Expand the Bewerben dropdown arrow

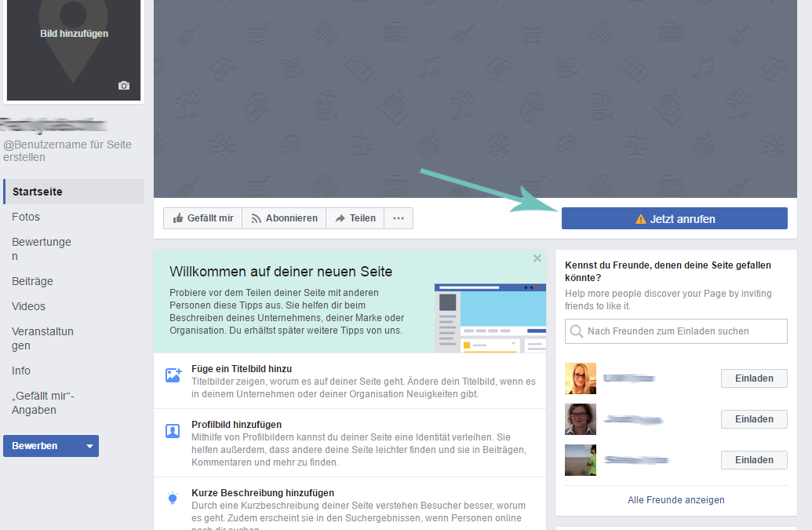(89, 446)
